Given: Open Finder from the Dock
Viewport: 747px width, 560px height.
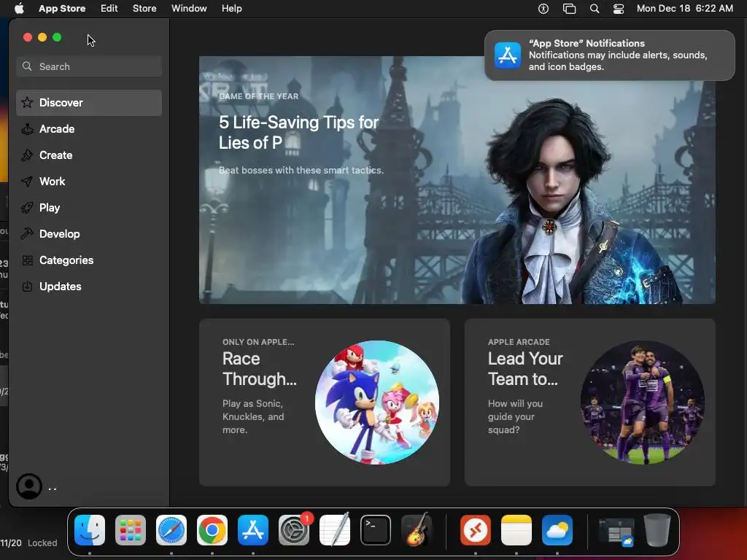Looking at the screenshot, I should pos(90,530).
